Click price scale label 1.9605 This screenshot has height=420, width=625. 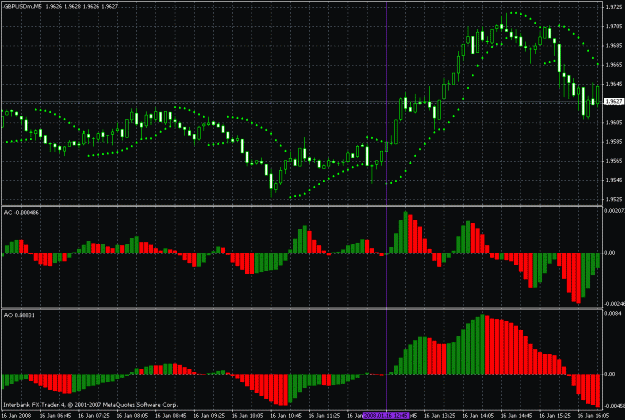click(x=614, y=122)
